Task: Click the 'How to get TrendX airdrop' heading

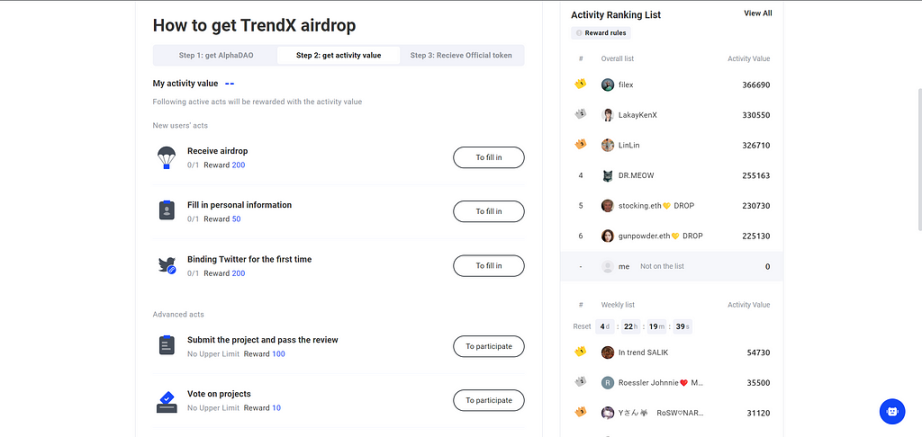Action: 254,25
